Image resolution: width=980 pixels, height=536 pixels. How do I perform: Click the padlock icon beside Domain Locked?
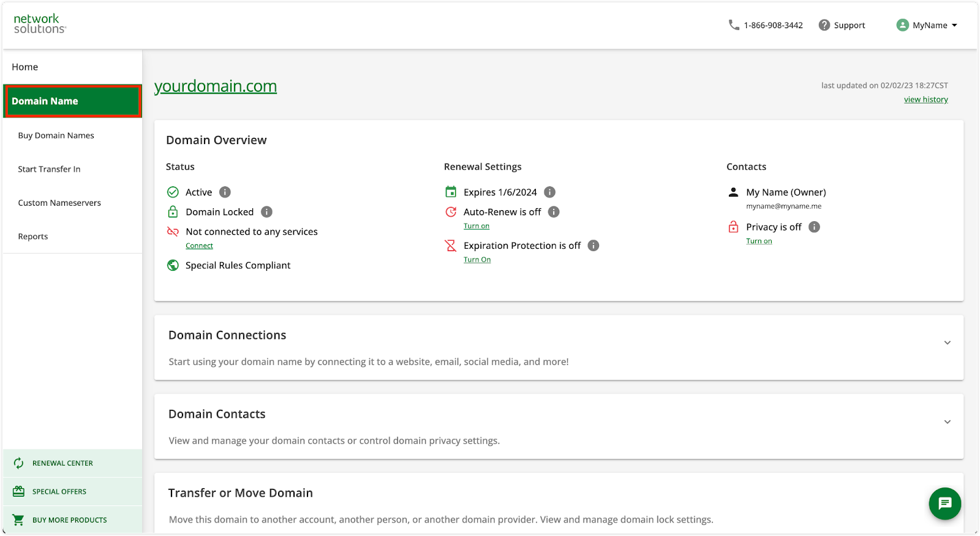coord(173,212)
